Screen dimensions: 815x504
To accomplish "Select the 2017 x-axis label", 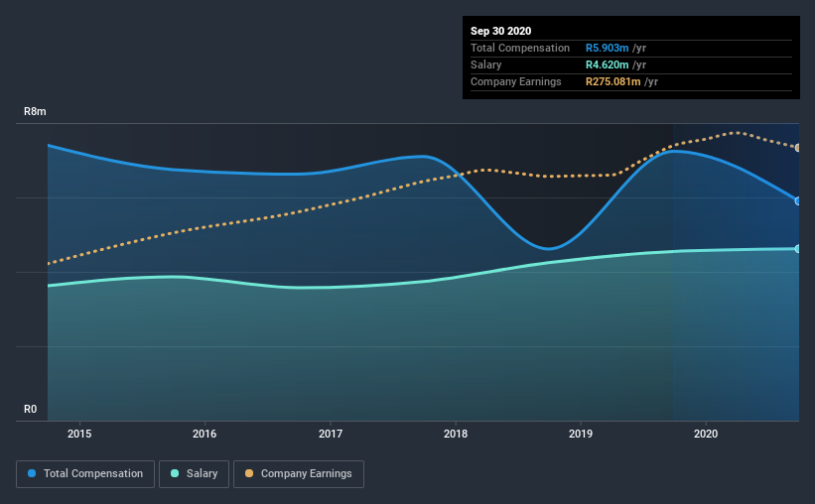I will pos(331,434).
